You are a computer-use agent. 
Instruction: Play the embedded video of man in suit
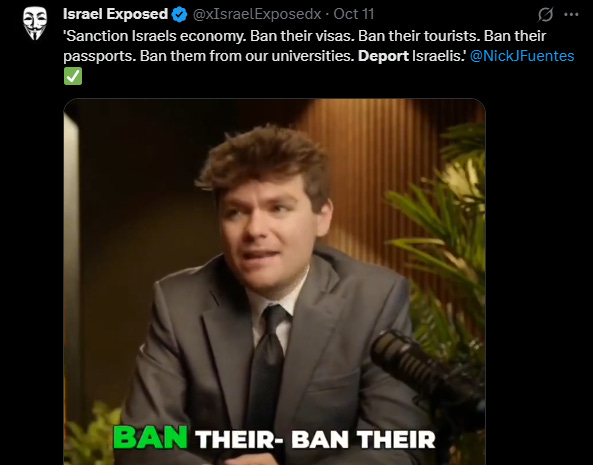tap(275, 282)
